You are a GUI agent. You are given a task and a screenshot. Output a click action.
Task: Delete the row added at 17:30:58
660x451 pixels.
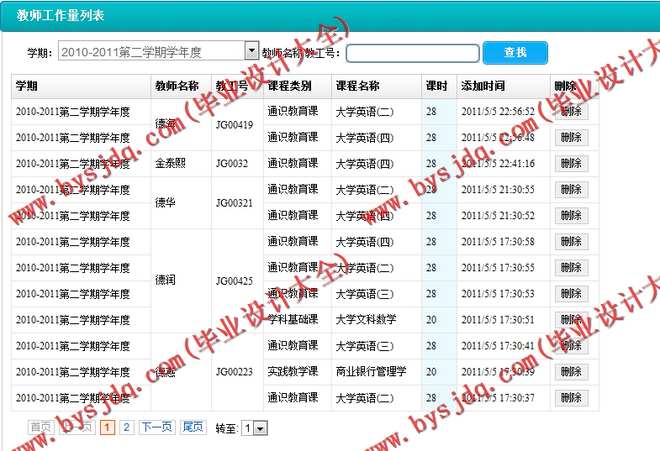pos(571,242)
